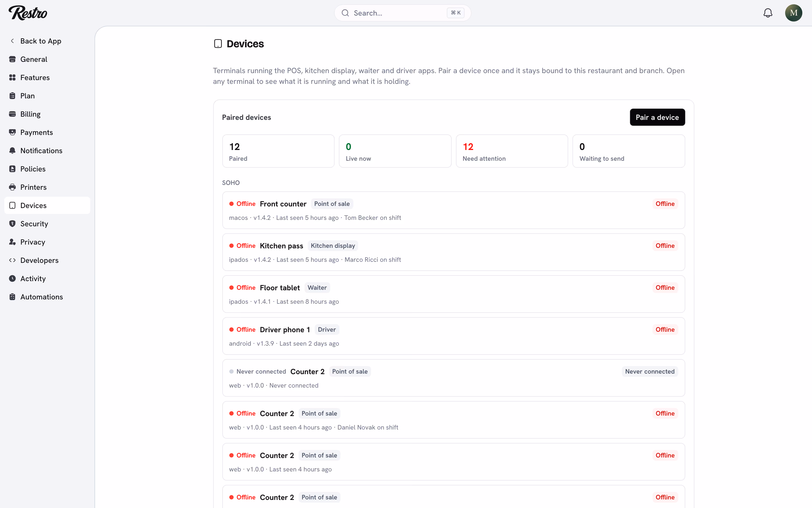Click 'Marco Ricci on shift' text
812x508 pixels.
(x=373, y=260)
